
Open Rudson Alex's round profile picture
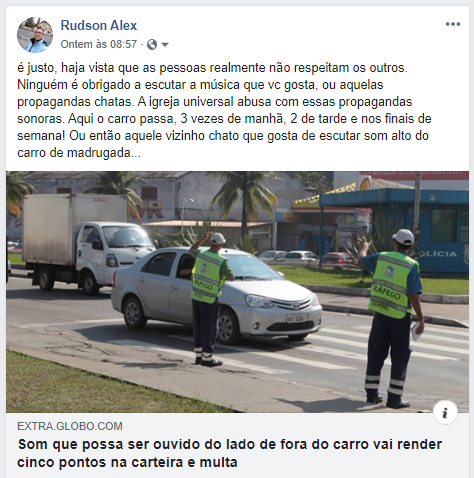click(35, 35)
